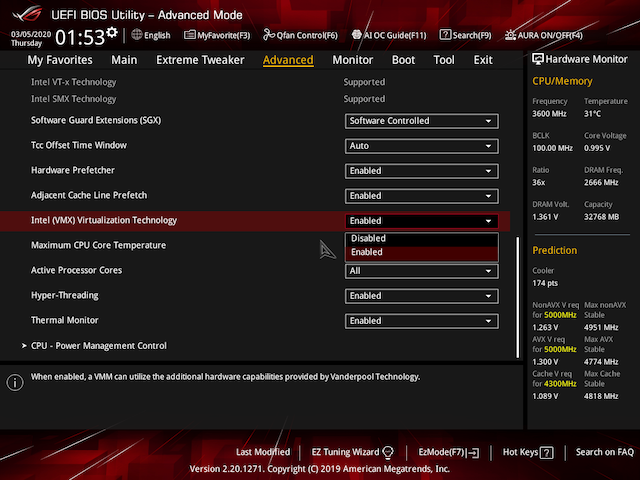Screen dimensions: 640x480
Task: Go to the Boot tab
Action: 403,60
